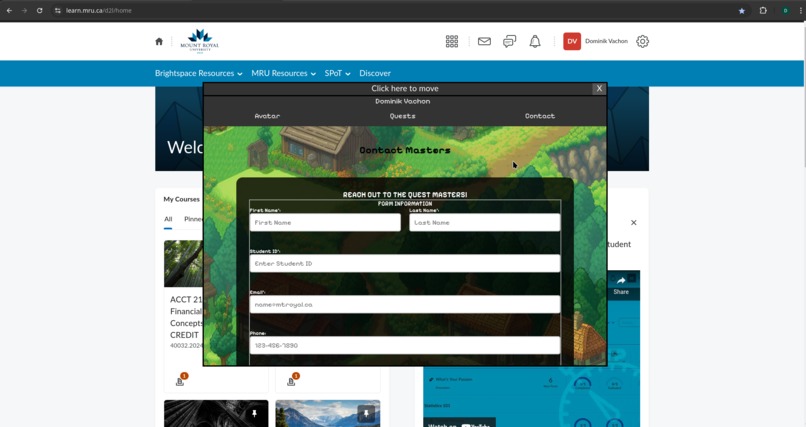Click the Mount Royal University logo
This screenshot has height=427, width=806.
point(199,41)
